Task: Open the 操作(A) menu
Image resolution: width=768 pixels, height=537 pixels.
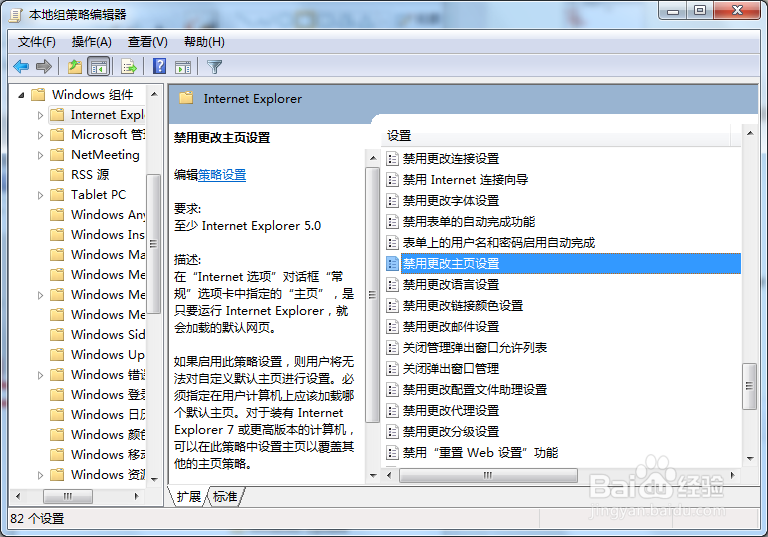Action: [92, 42]
